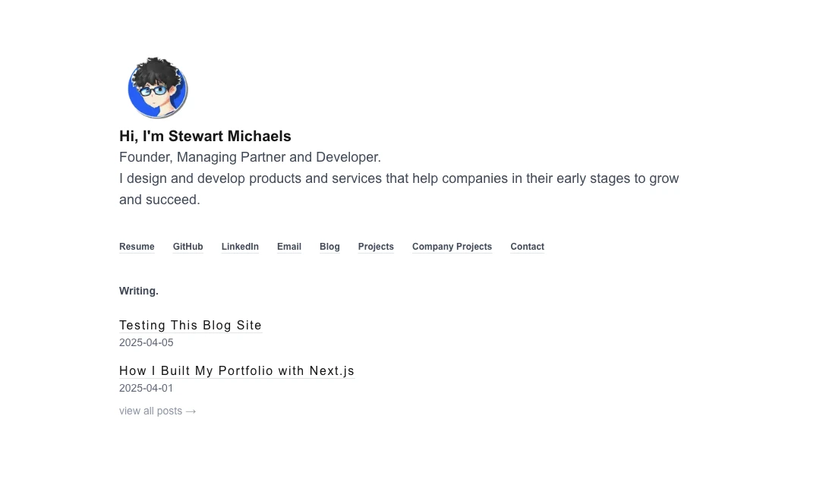Open the LinkedIn profile
832x504 pixels.
click(240, 246)
